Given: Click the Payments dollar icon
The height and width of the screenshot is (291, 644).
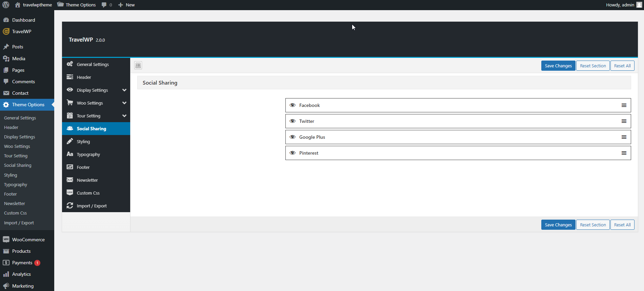Looking at the screenshot, I should point(6,263).
